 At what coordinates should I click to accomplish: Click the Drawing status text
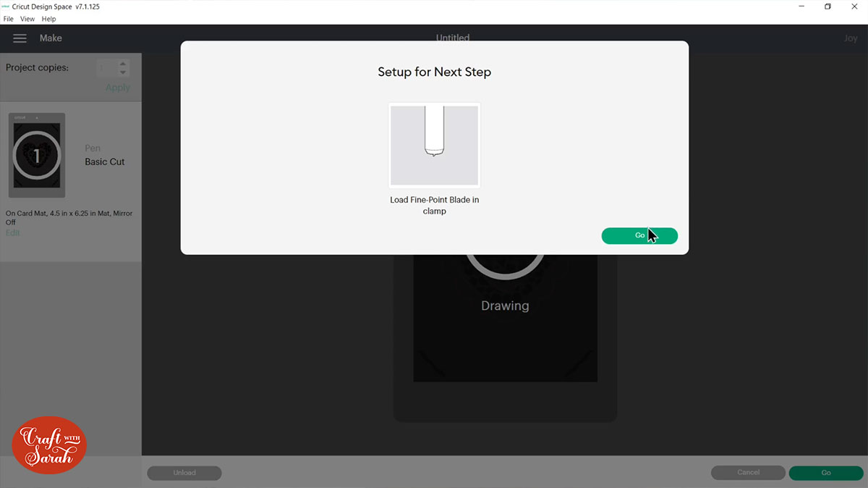click(505, 306)
